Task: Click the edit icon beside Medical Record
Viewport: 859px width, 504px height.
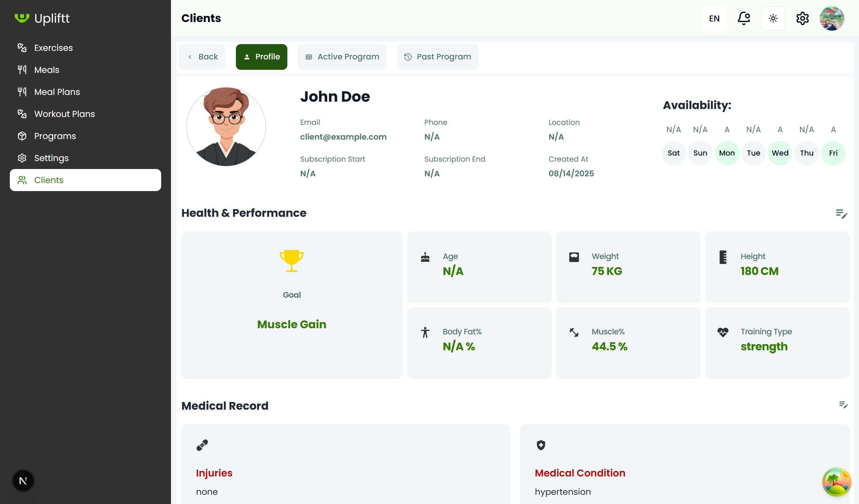Action: (843, 405)
